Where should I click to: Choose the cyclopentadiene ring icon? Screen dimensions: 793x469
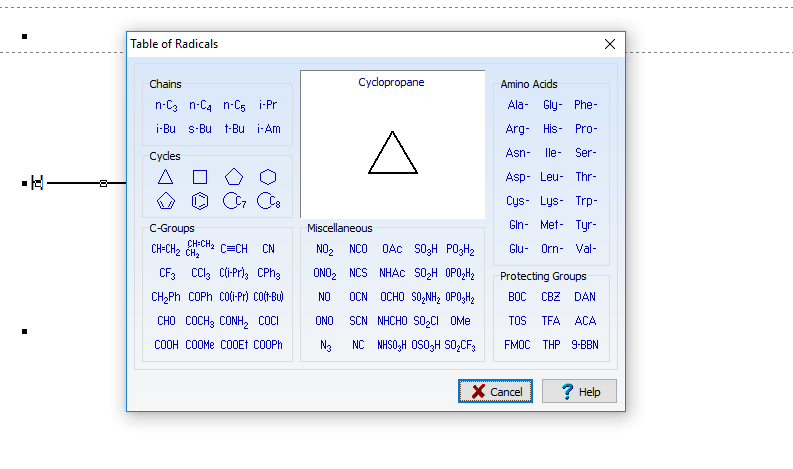pos(165,201)
